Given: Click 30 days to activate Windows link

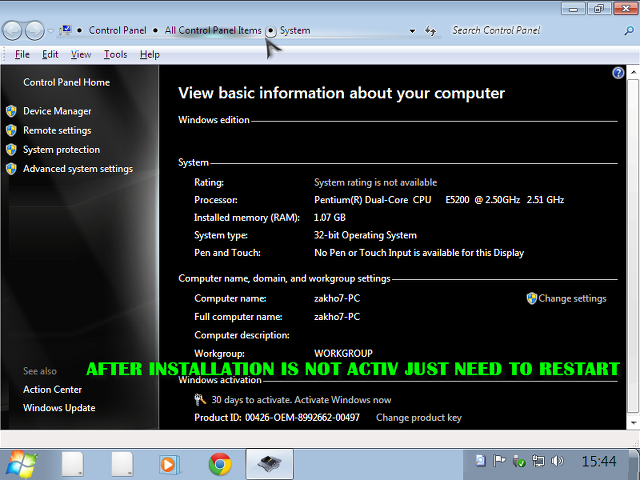Looking at the screenshot, I should pyautogui.click(x=301, y=400).
